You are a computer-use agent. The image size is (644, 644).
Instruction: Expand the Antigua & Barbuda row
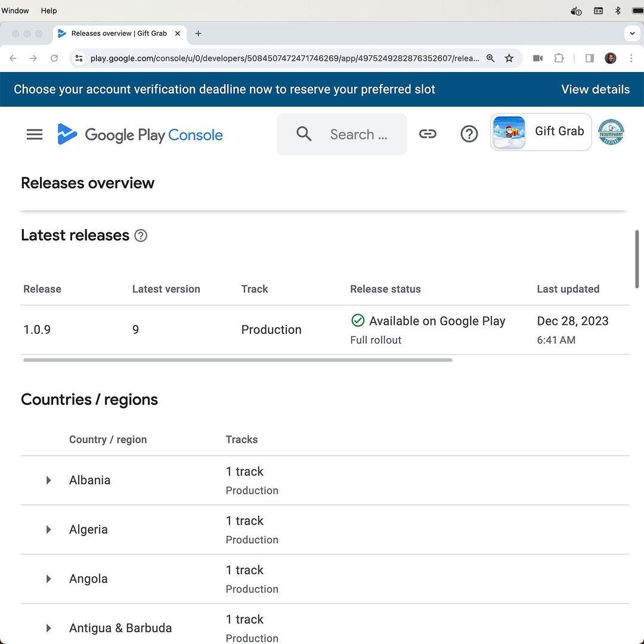(48, 628)
